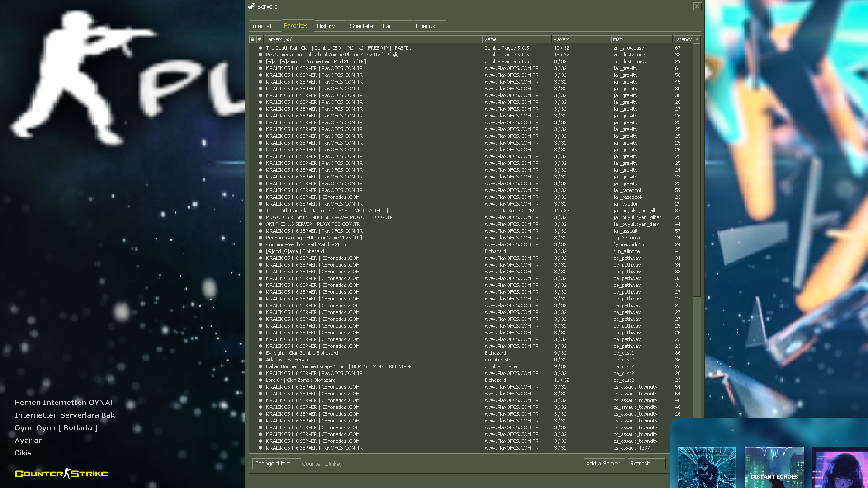Click the Add a Server button

point(604,464)
